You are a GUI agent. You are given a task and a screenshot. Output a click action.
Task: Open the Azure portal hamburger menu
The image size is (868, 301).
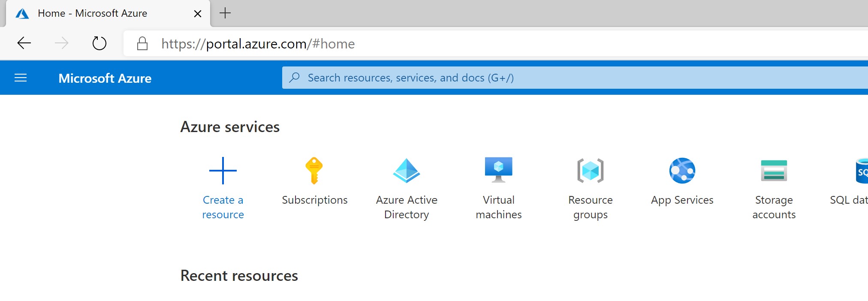coord(21,78)
